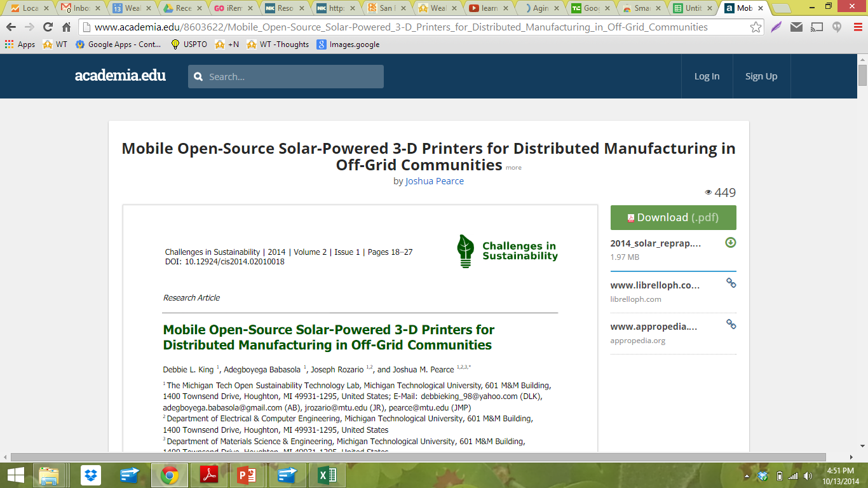Open the www.librelloph.co... link
The image size is (868, 488).
click(x=655, y=285)
